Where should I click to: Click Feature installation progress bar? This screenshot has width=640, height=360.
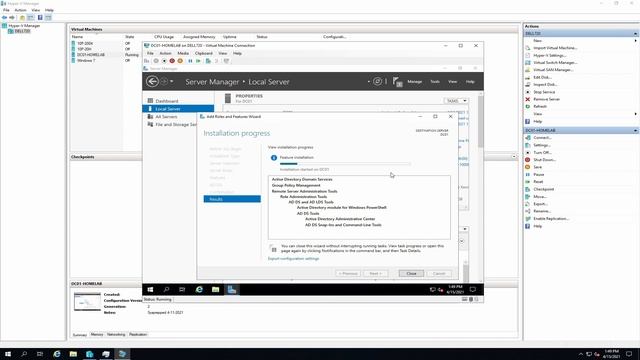tap(345, 164)
